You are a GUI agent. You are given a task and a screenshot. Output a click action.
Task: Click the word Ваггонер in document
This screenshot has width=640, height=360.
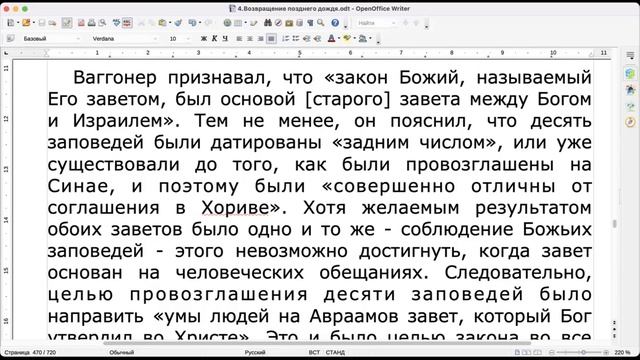(115, 78)
